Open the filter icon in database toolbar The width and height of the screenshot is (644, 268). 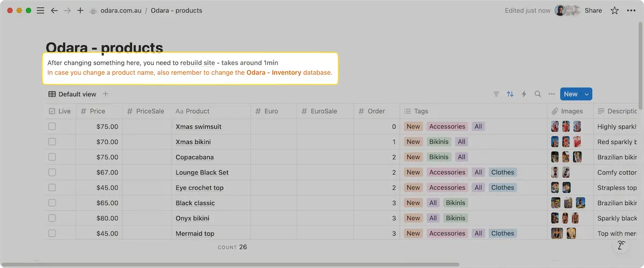click(496, 94)
